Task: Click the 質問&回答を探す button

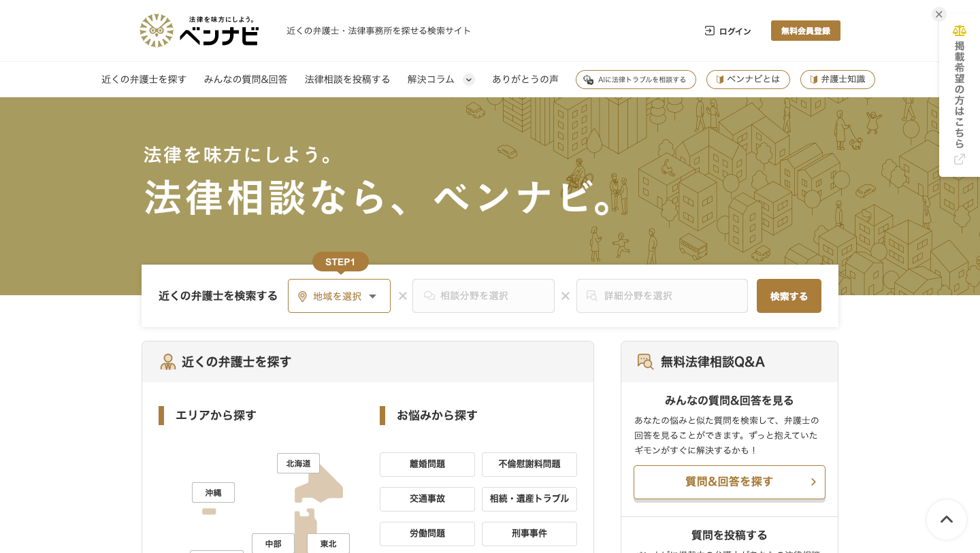Action: tap(729, 482)
